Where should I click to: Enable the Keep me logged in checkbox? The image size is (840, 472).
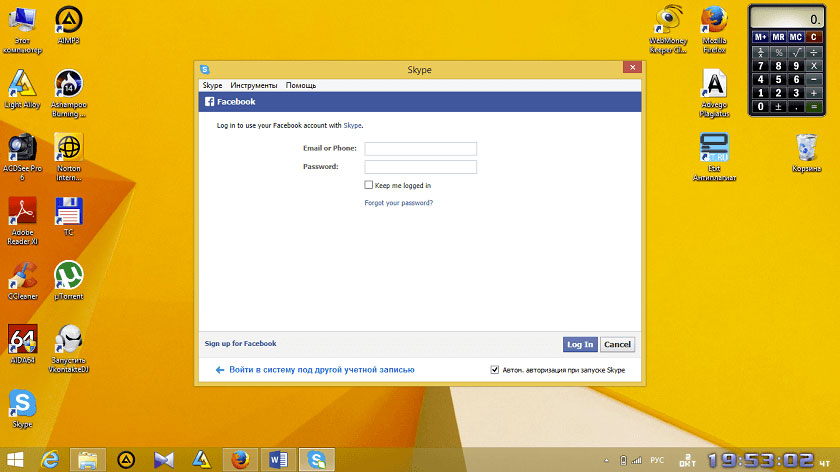(369, 185)
